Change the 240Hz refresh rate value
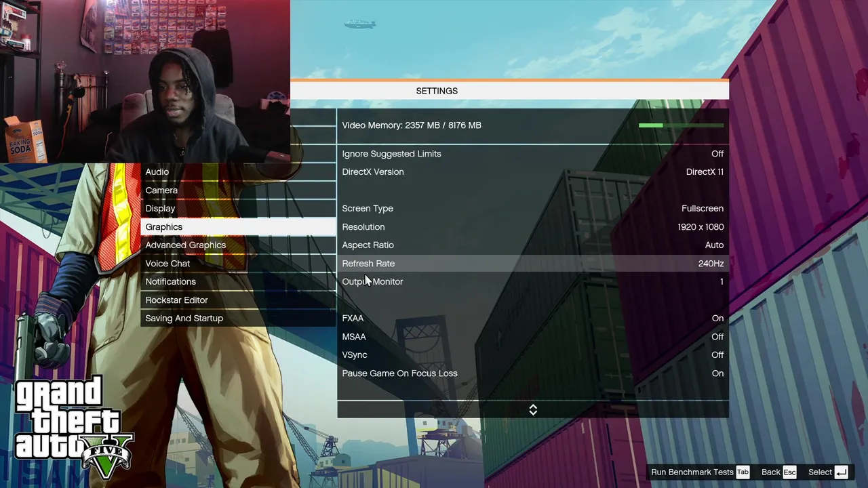Viewport: 868px width, 488px height. (711, 264)
